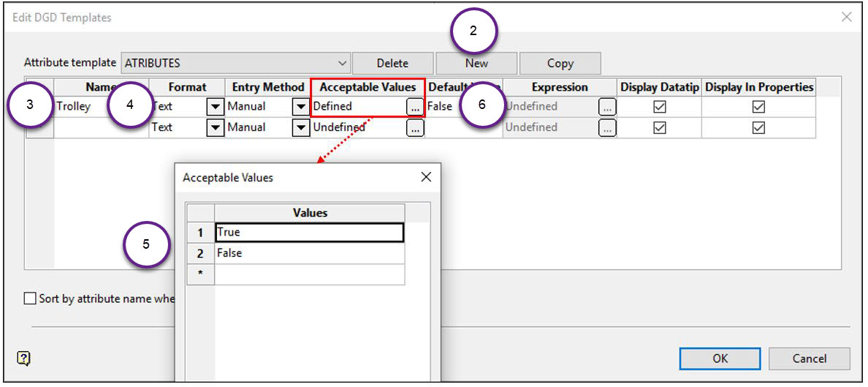Open Acceptable Values ellipsis for second row
Screen dimensions: 868x387
pos(415,128)
